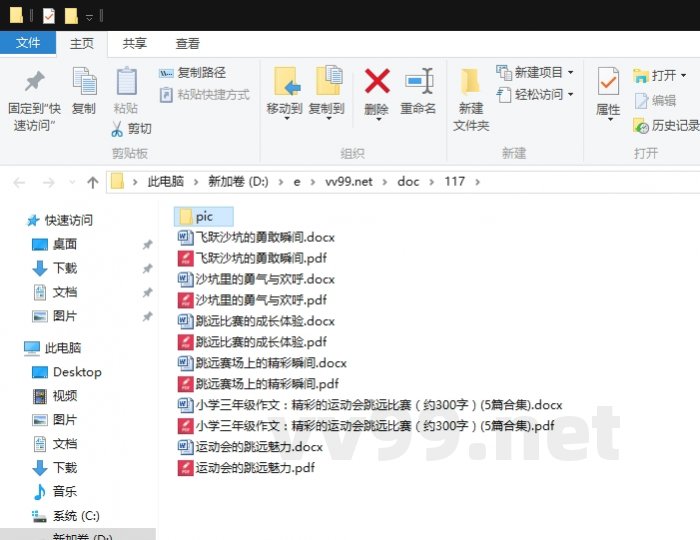Click vv99.net breadcrumb segment
This screenshot has height=540, width=700.
[x=349, y=182]
